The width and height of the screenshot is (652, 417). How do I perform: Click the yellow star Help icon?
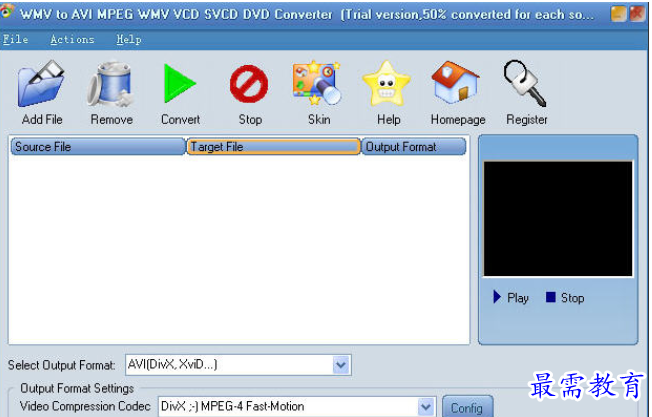[387, 83]
